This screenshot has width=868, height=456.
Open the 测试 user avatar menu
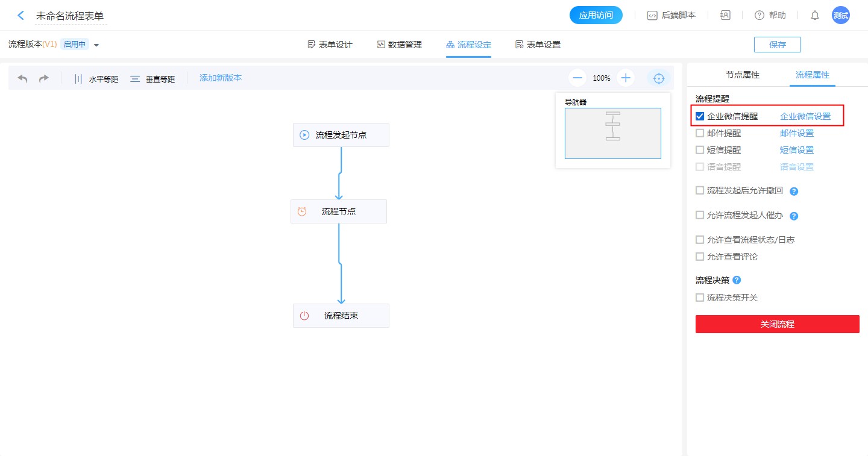[x=841, y=16]
